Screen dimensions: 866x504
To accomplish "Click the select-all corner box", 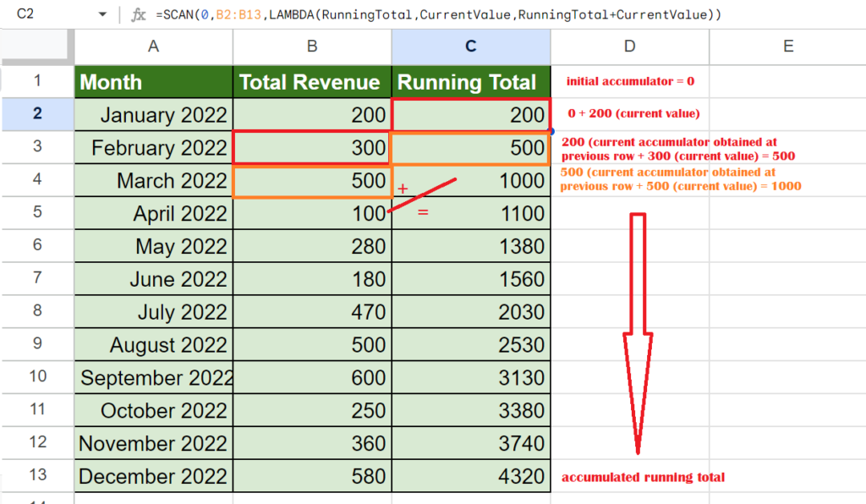I will click(36, 47).
